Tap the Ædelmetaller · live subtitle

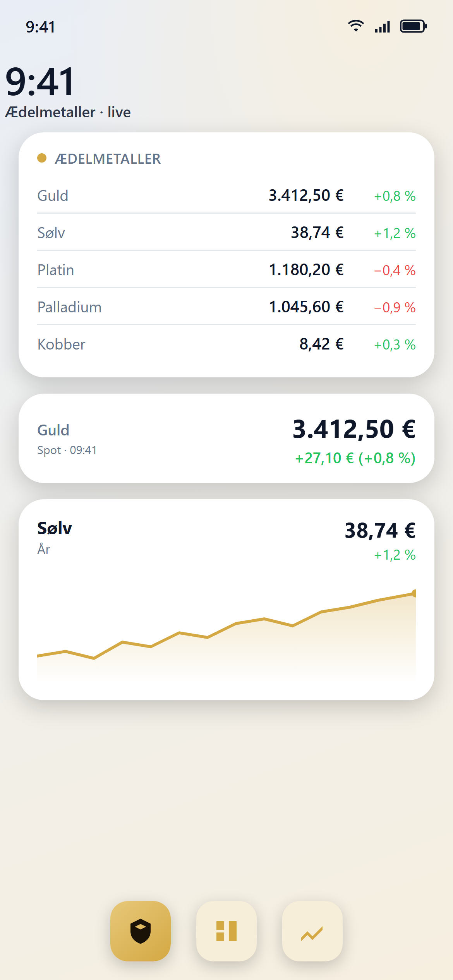(68, 112)
